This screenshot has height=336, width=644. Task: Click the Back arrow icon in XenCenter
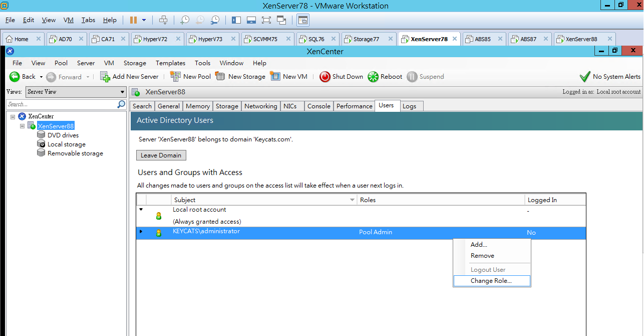coord(15,77)
